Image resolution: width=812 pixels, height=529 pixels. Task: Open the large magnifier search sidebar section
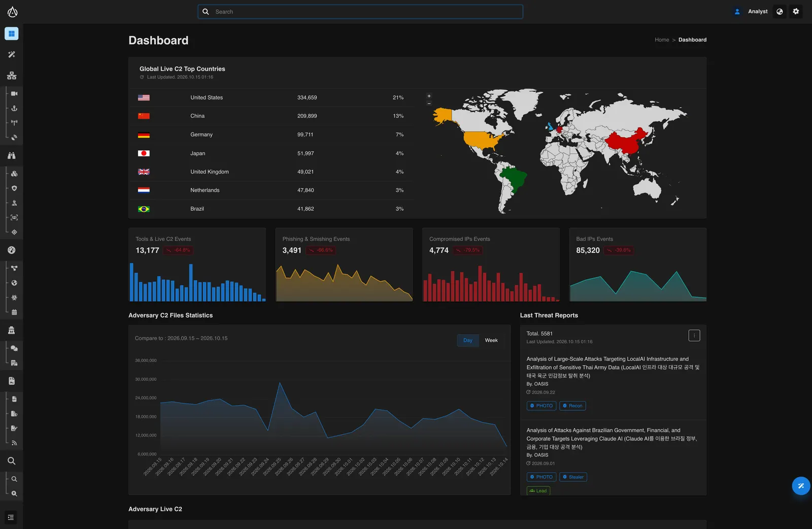pos(11,461)
